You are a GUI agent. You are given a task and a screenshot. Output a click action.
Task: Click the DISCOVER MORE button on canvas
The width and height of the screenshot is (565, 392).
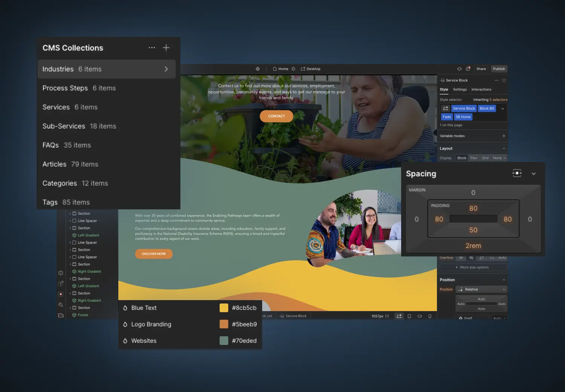pyautogui.click(x=154, y=254)
